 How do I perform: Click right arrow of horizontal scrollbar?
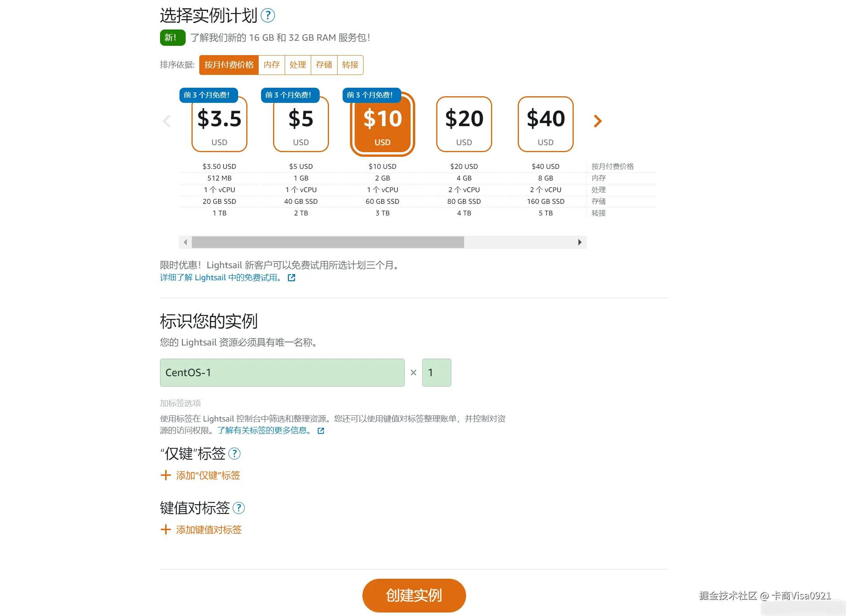[x=580, y=242]
